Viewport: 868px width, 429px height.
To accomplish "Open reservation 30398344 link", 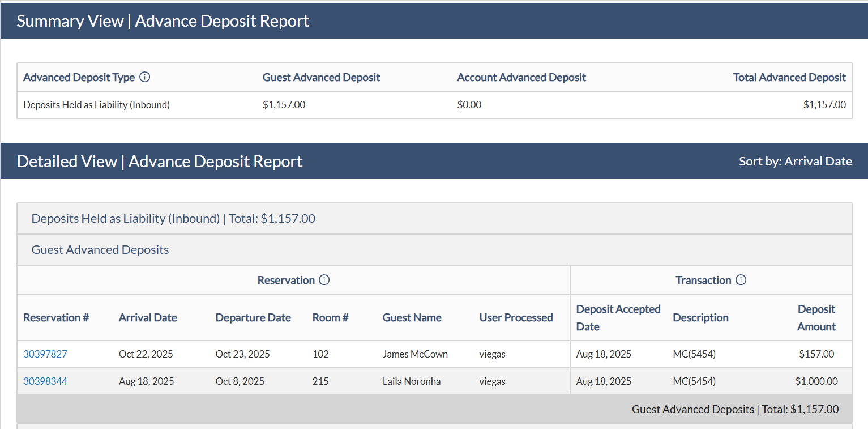I will (45, 381).
